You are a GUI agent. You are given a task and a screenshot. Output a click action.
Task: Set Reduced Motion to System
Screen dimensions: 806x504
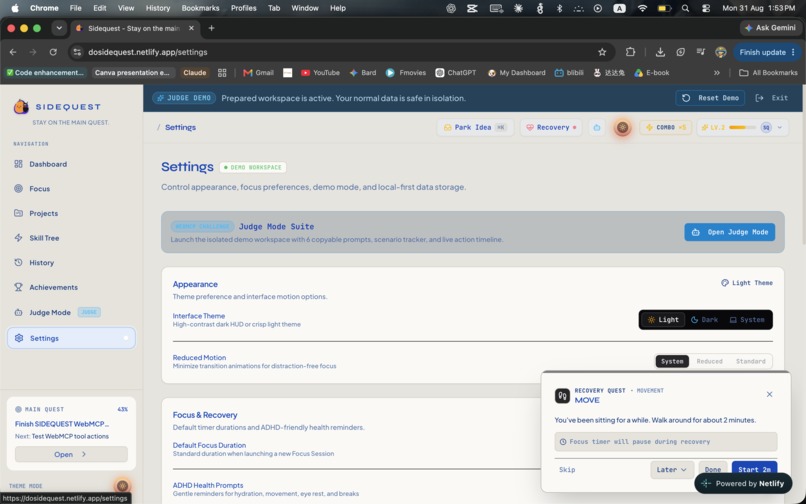tap(672, 362)
